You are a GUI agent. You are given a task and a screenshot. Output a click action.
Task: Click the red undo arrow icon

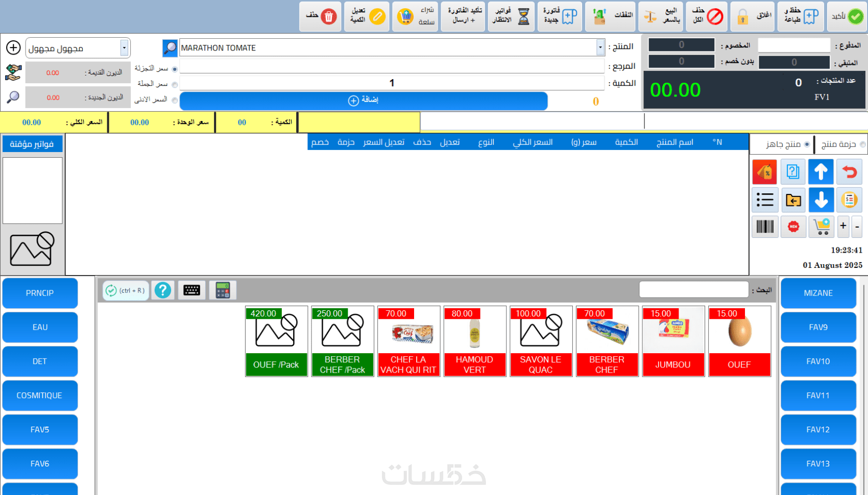click(x=850, y=171)
